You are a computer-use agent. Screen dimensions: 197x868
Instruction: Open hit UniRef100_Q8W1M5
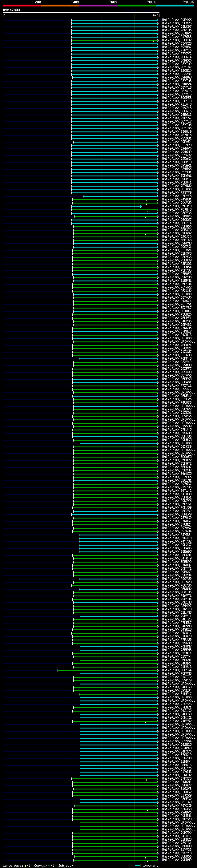[177, 30]
